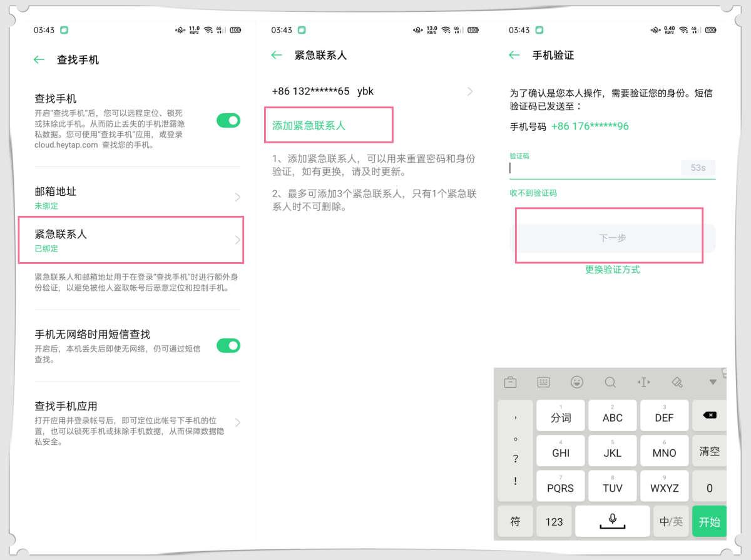This screenshot has width=751, height=560.
Task: Open the symbol keyboard with the 符 key
Action: 515,521
